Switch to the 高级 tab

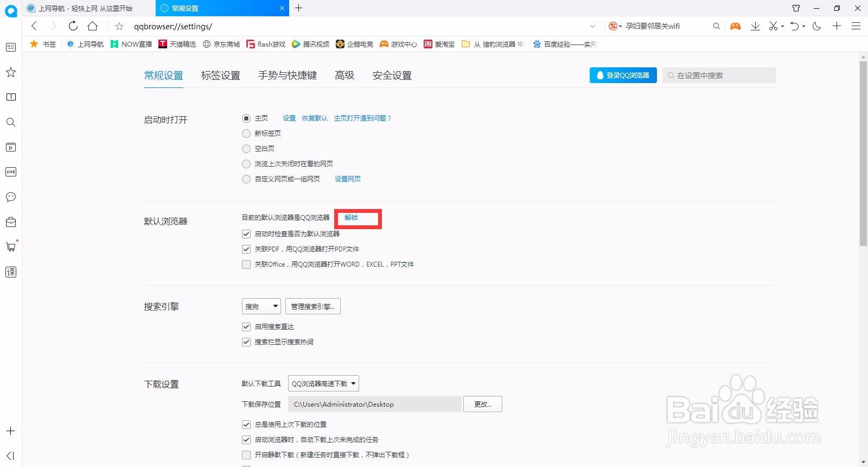[344, 75]
